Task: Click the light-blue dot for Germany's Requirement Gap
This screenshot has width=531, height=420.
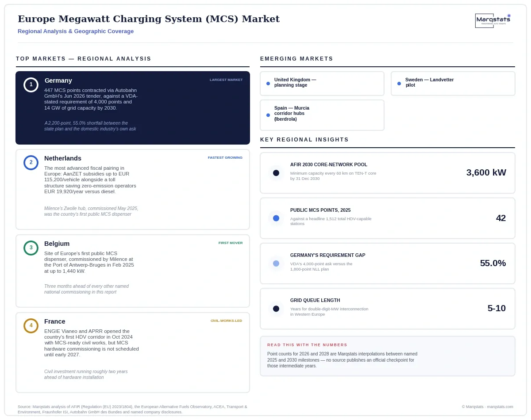Action: click(x=276, y=263)
